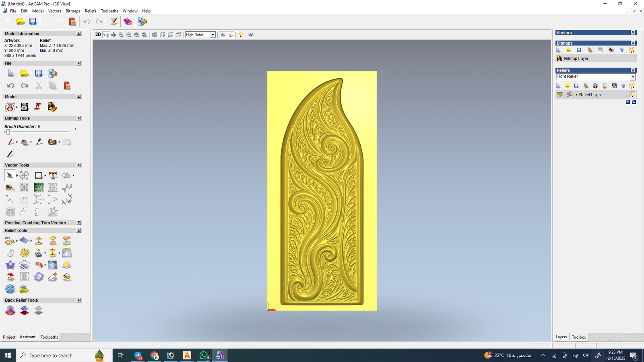Click the Select Vectors arrow tool

(10, 175)
